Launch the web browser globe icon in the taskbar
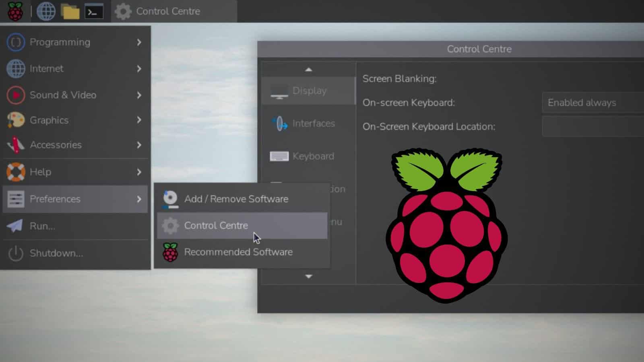644x362 pixels. click(46, 11)
